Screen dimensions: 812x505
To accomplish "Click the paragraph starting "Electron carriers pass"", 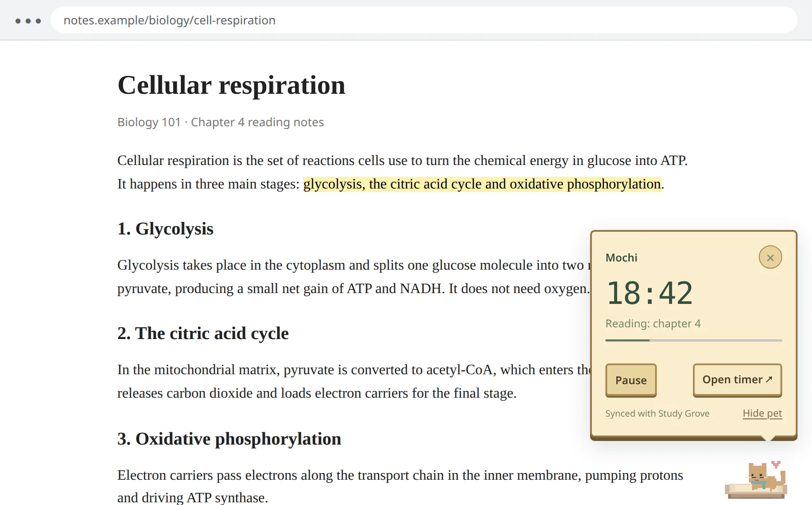I will point(400,486).
